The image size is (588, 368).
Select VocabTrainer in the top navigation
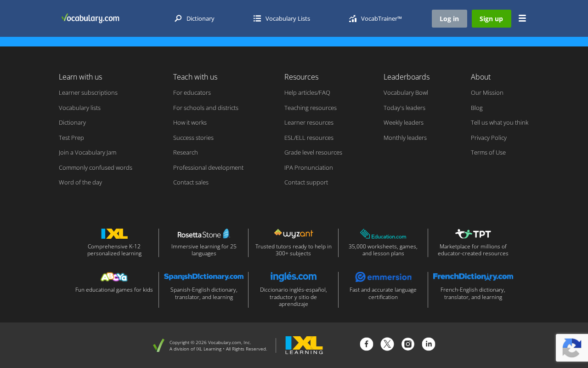375,18
